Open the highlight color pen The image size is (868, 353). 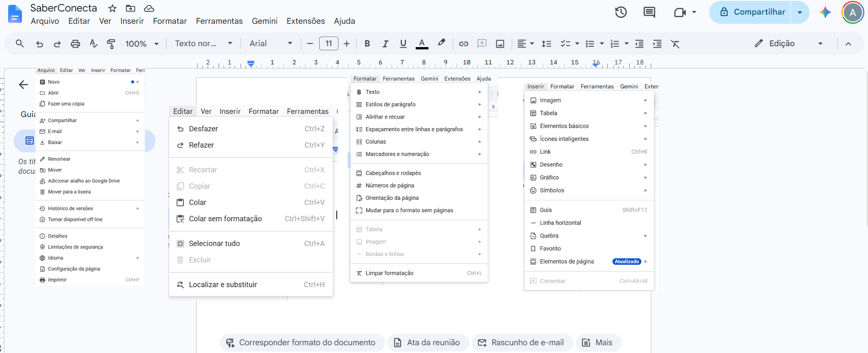pos(441,43)
